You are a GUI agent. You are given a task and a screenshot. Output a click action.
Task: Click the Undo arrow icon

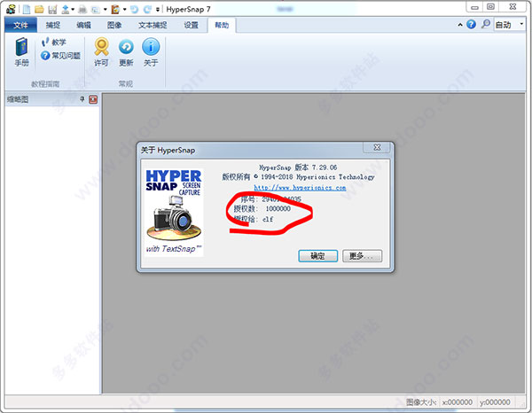click(135, 9)
